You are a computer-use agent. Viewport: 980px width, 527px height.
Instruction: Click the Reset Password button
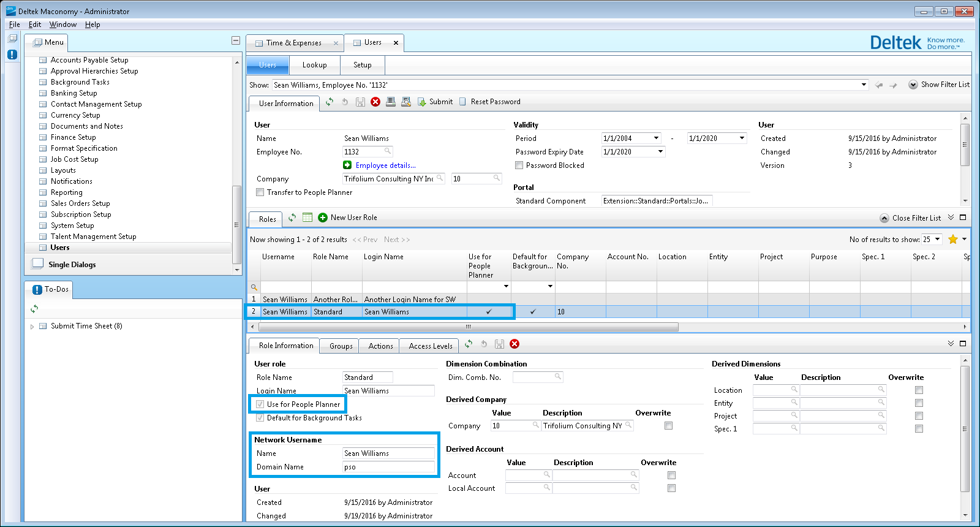coord(495,102)
